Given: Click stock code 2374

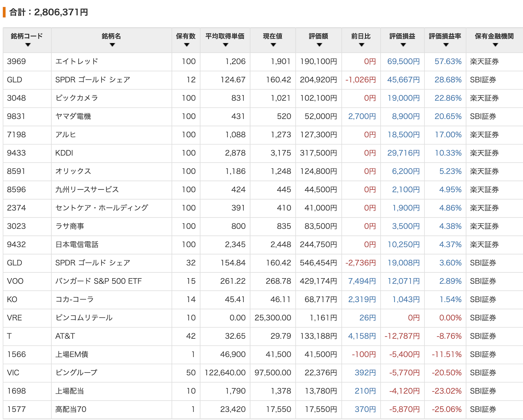Looking at the screenshot, I should tap(16, 208).
